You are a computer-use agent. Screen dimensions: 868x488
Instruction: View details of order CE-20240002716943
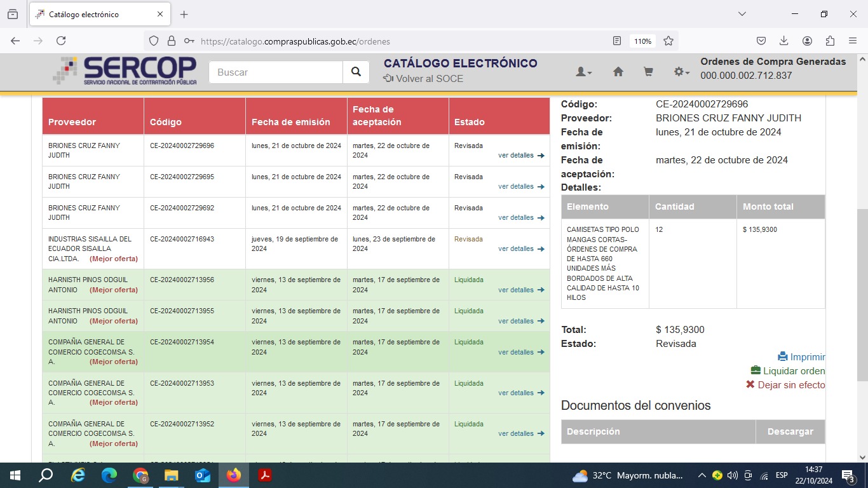pyautogui.click(x=521, y=249)
